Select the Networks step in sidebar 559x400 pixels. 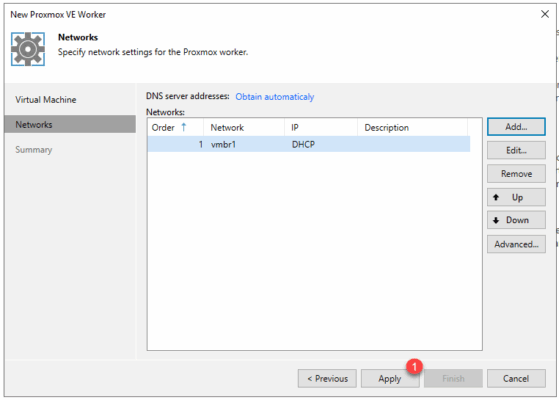click(70, 124)
